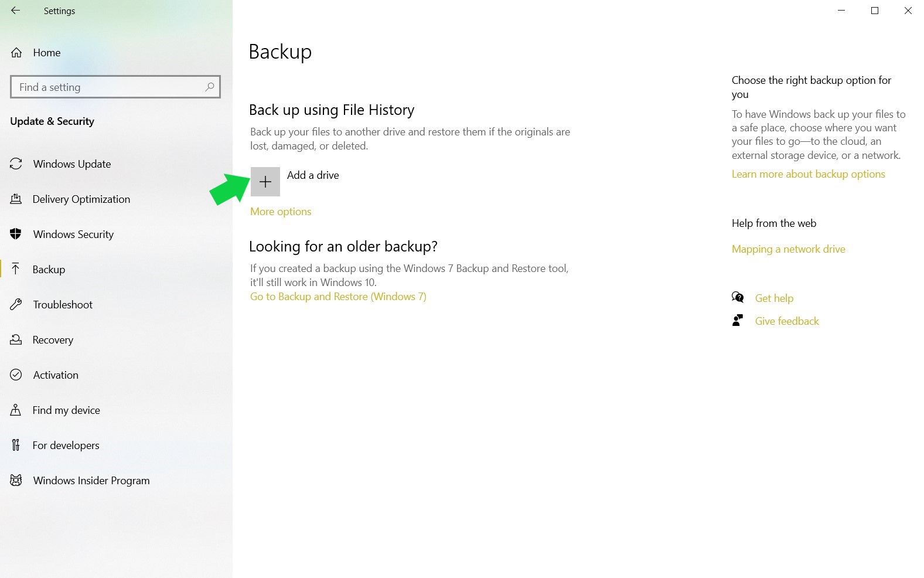The image size is (924, 578).
Task: Click the Activation checkmark circle icon
Action: tap(16, 375)
